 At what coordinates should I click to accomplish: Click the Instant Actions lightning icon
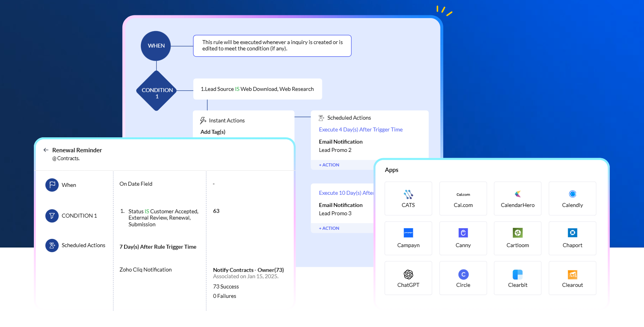pos(203,120)
